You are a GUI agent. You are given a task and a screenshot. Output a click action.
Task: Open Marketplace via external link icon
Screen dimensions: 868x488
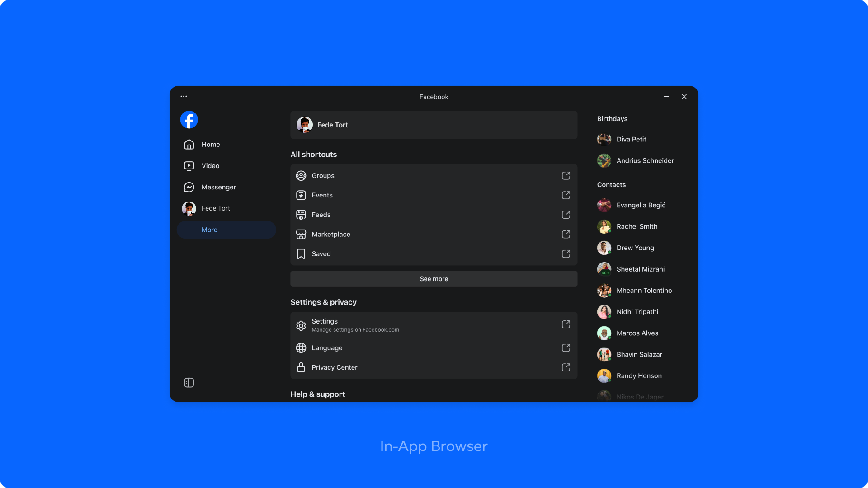566,234
